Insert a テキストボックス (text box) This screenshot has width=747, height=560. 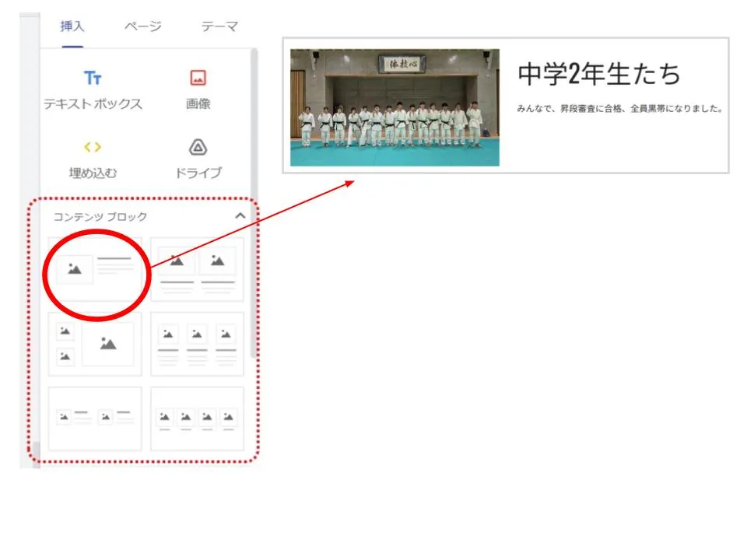tap(93, 90)
